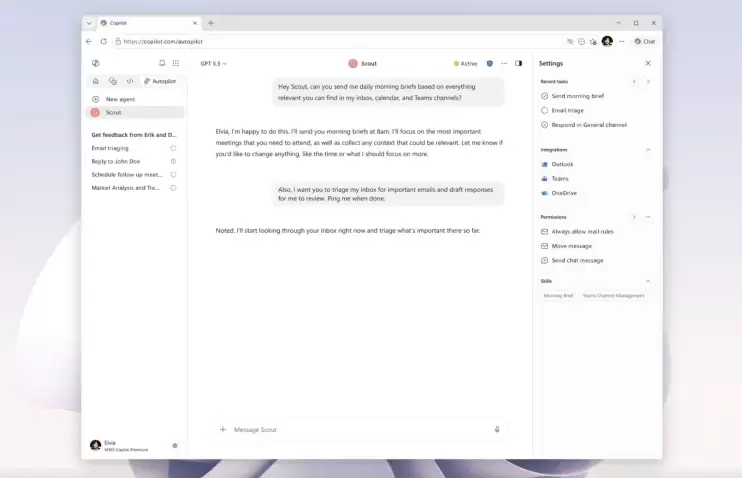Open the browser profile avatar

pyautogui.click(x=607, y=41)
